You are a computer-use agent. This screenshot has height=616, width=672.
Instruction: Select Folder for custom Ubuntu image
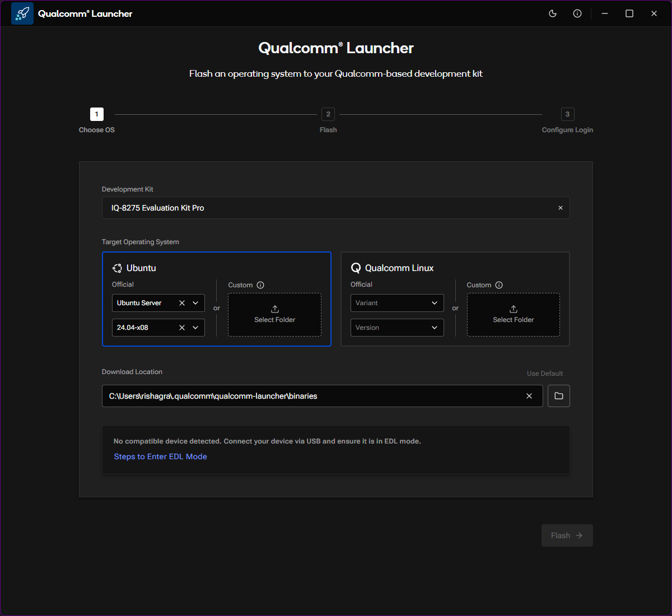274,315
